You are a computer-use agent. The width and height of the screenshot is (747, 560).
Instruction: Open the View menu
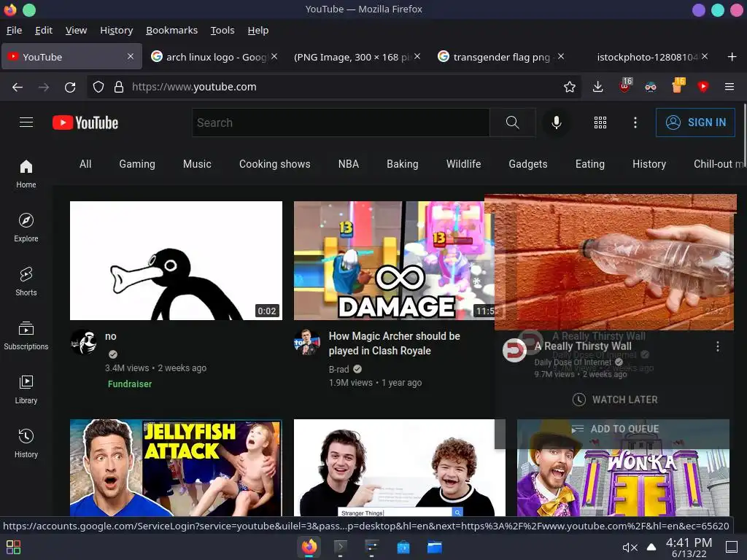click(x=76, y=30)
